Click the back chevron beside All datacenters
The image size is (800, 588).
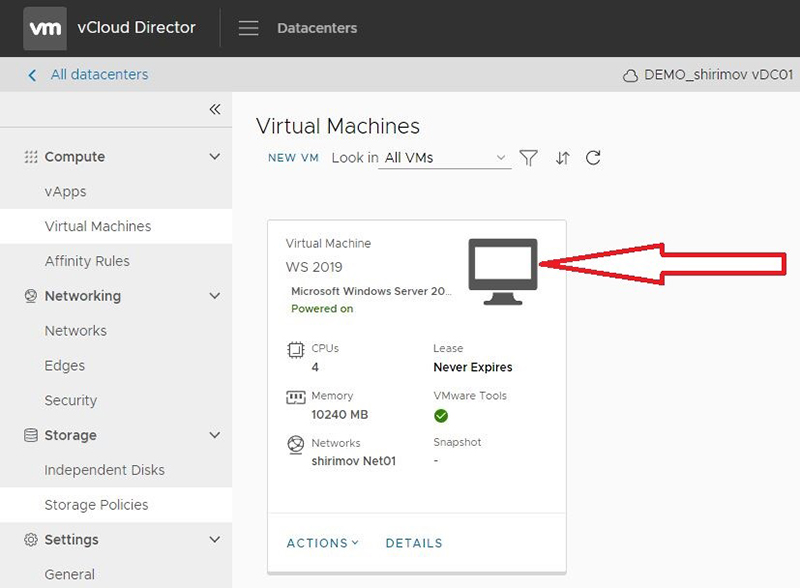tap(32, 76)
